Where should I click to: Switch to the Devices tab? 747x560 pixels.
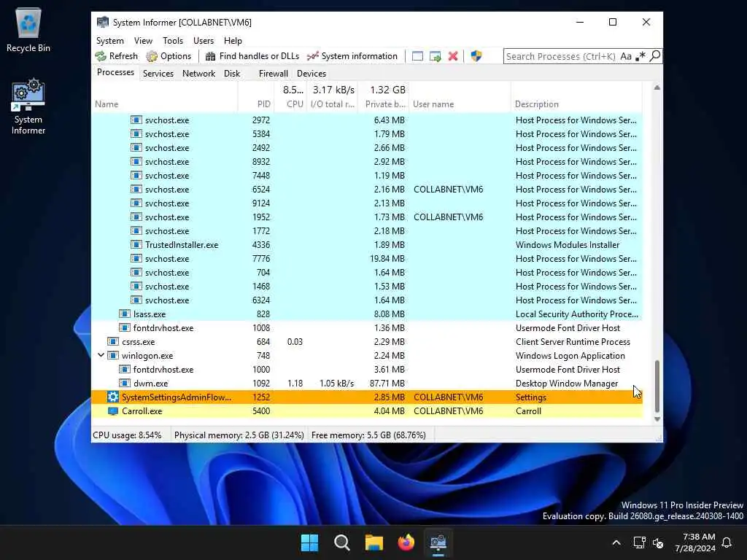pyautogui.click(x=311, y=74)
